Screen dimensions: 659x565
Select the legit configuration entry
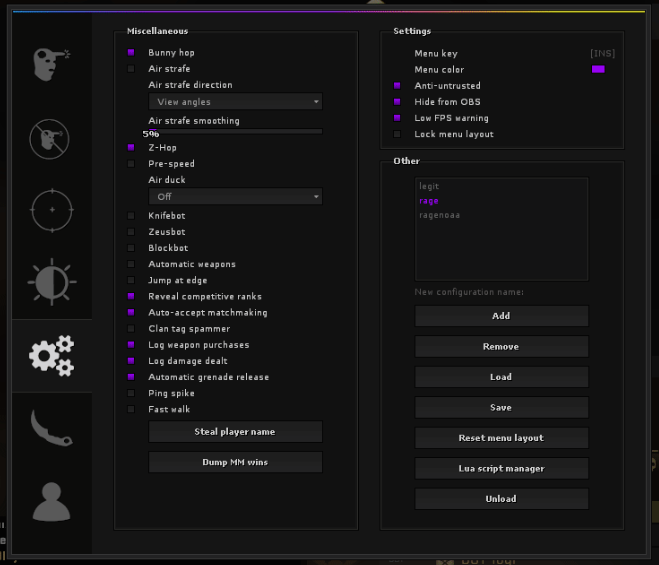(429, 186)
